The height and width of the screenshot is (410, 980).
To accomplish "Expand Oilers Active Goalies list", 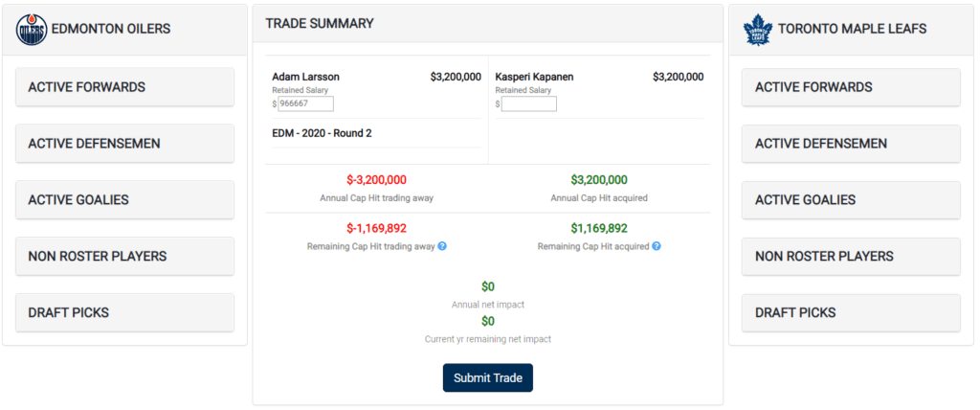I will pos(124,200).
